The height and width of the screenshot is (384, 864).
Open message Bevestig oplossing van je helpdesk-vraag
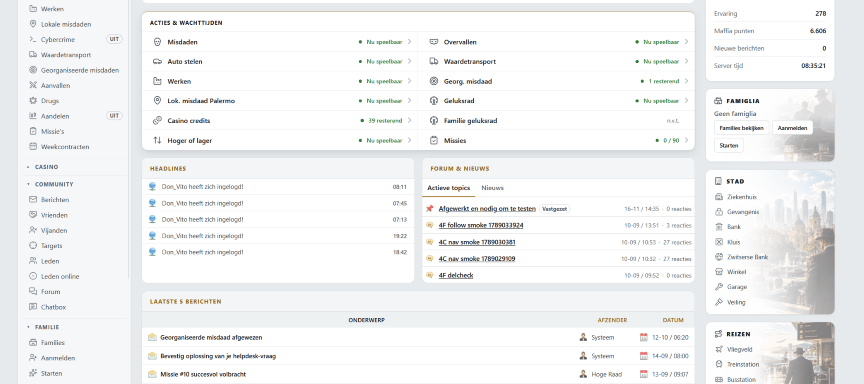pyautogui.click(x=218, y=356)
